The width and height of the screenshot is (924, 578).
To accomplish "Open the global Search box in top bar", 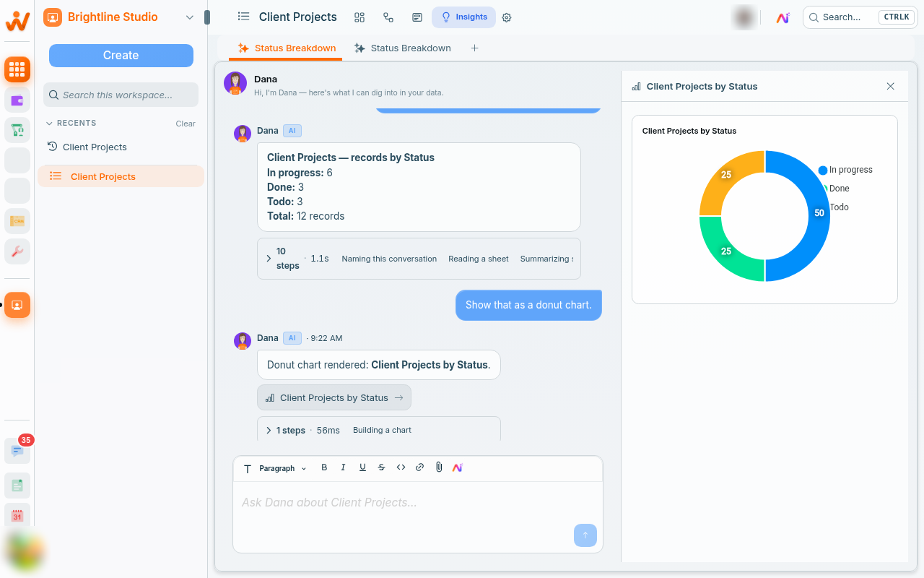I will coord(859,17).
